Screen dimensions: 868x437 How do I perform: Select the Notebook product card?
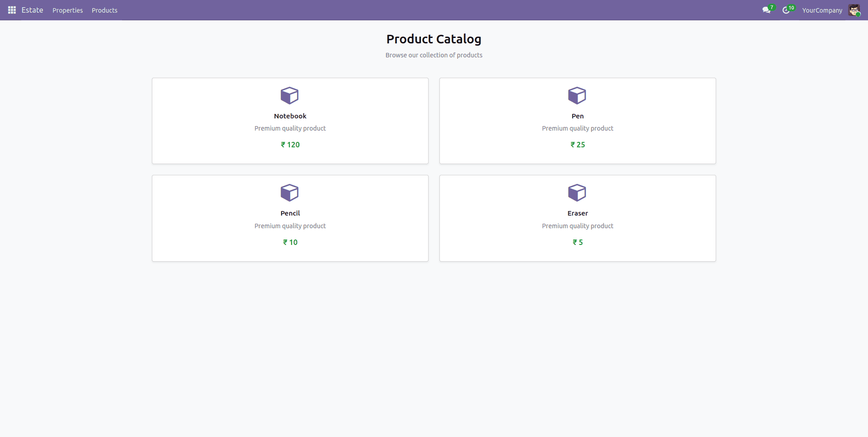click(290, 121)
